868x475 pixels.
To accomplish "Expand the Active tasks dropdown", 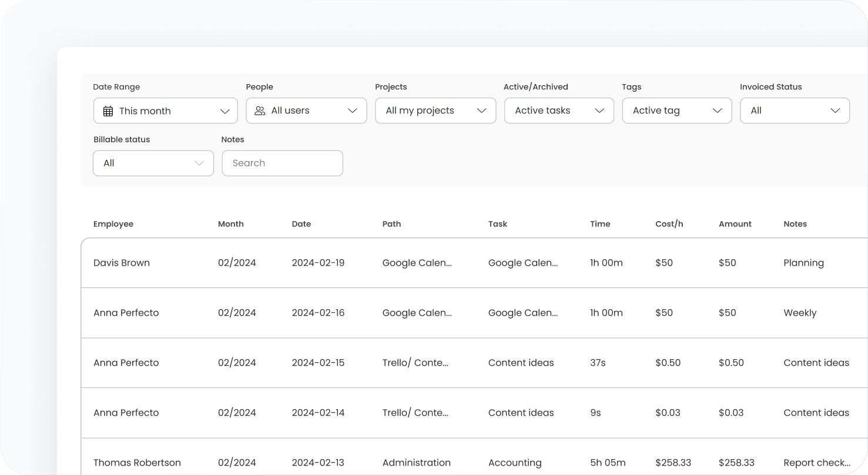I will [558, 111].
